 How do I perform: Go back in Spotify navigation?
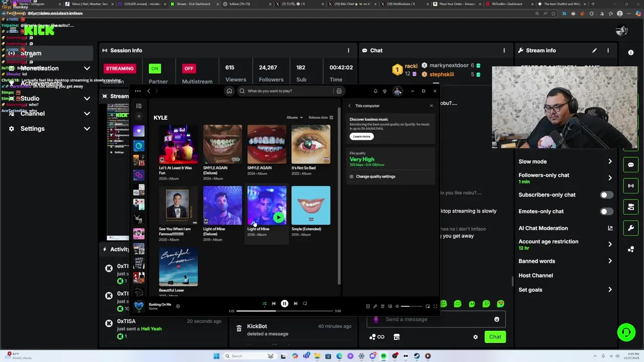(x=148, y=91)
